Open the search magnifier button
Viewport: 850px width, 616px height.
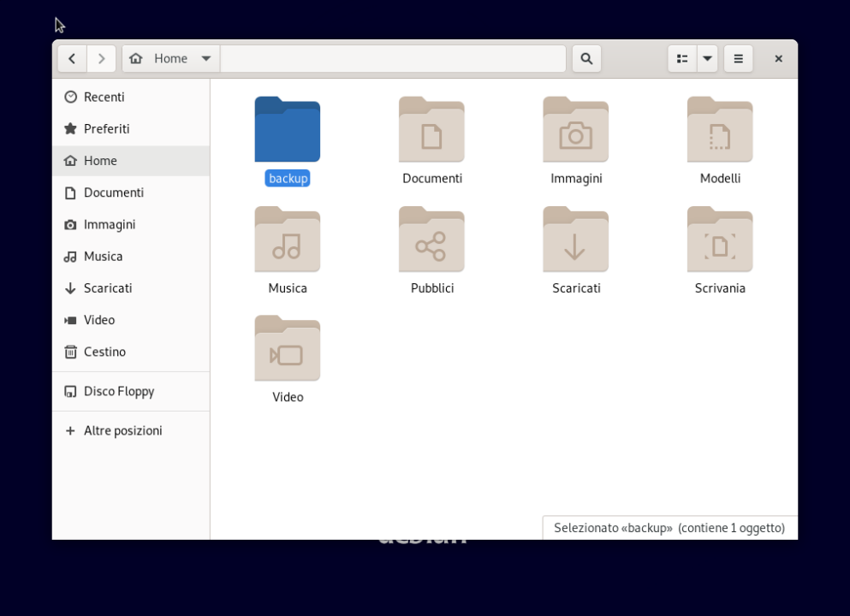586,59
